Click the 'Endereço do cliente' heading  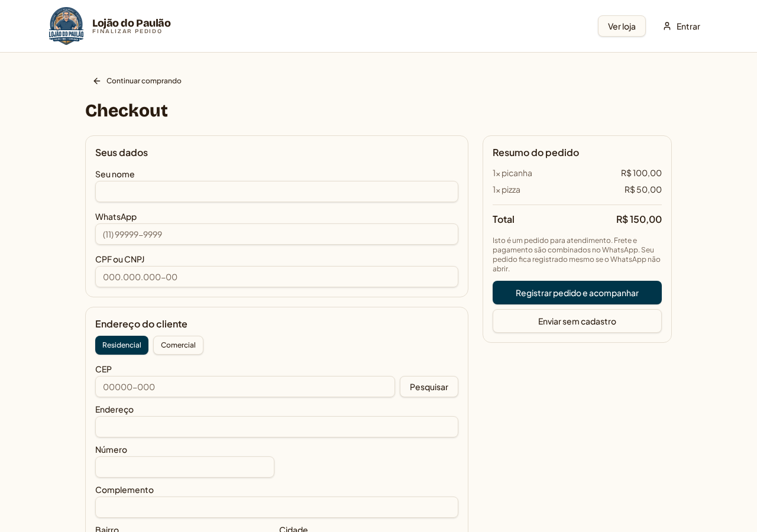click(141, 323)
